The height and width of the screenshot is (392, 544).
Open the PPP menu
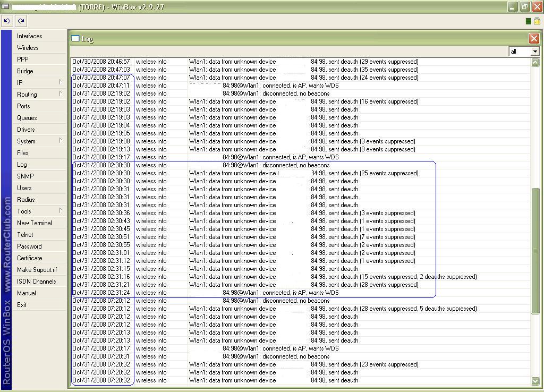pyautogui.click(x=39, y=59)
